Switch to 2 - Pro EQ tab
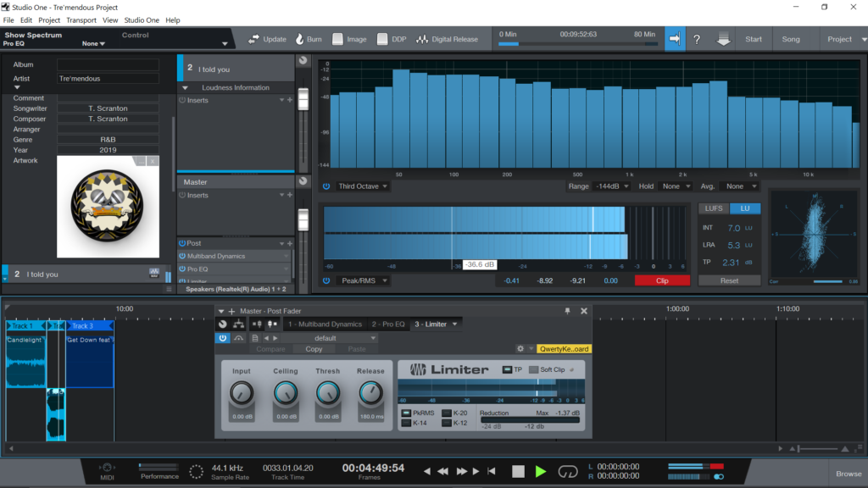This screenshot has width=868, height=488. (388, 324)
